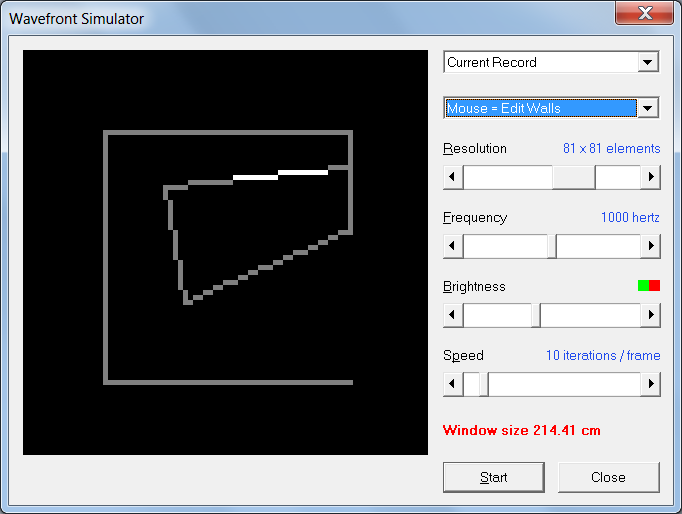The image size is (682, 514).
Task: Click the "10 iterations / frame" value
Action: pos(603,356)
